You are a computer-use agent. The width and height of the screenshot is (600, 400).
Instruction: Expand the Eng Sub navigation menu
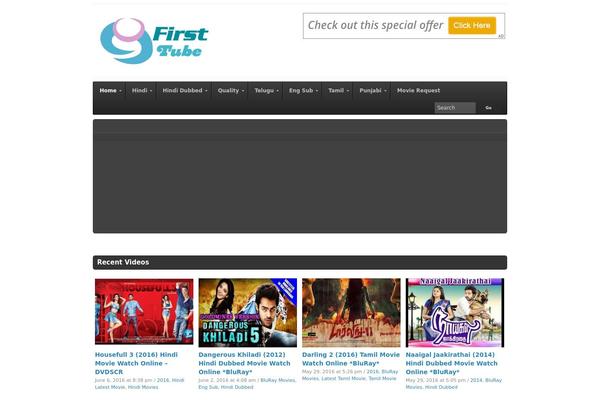(x=303, y=91)
